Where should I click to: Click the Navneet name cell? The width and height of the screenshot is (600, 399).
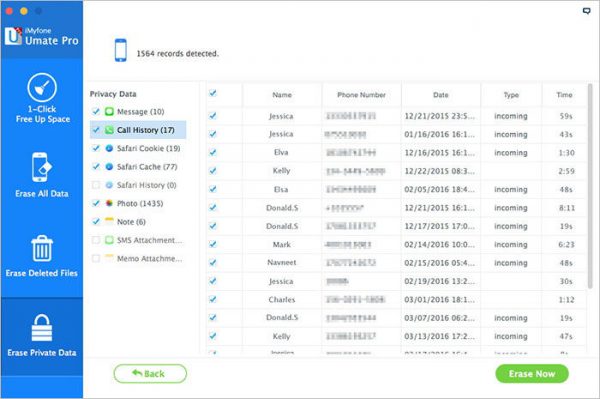pyautogui.click(x=282, y=263)
